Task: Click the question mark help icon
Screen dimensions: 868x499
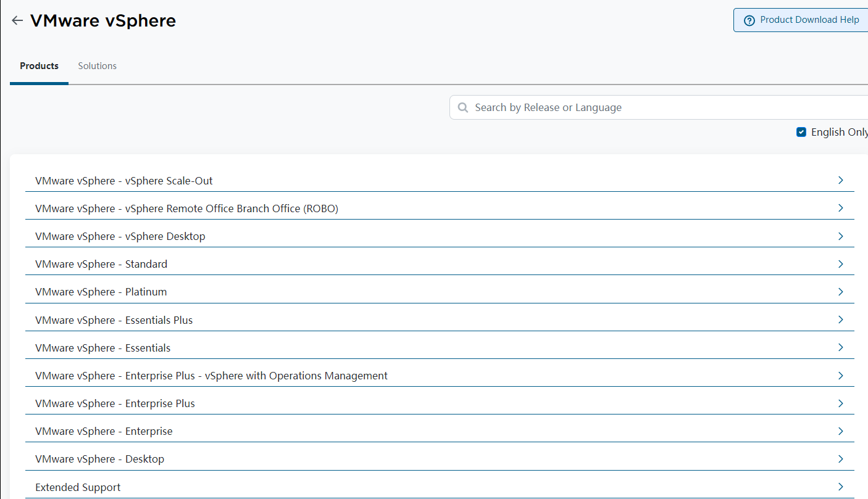Action: click(x=749, y=20)
